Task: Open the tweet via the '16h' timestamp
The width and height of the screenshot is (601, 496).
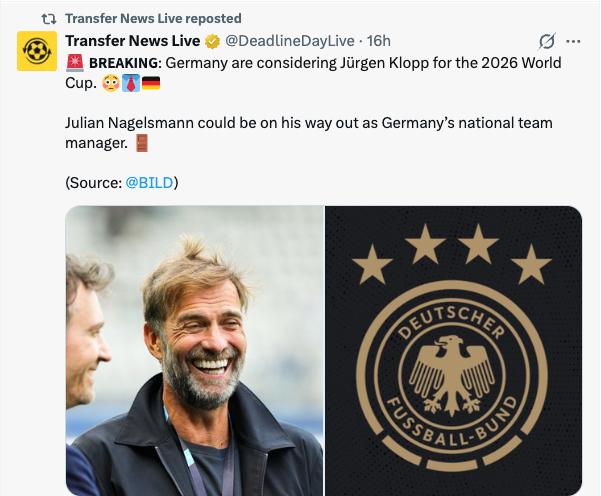Action: click(x=379, y=41)
